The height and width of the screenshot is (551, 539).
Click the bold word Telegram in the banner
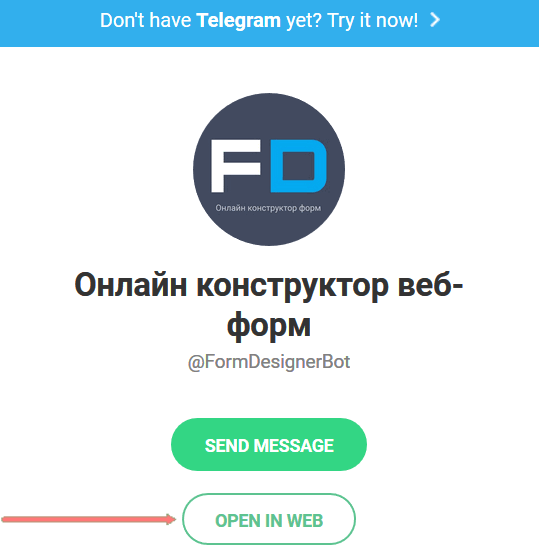pyautogui.click(x=239, y=20)
